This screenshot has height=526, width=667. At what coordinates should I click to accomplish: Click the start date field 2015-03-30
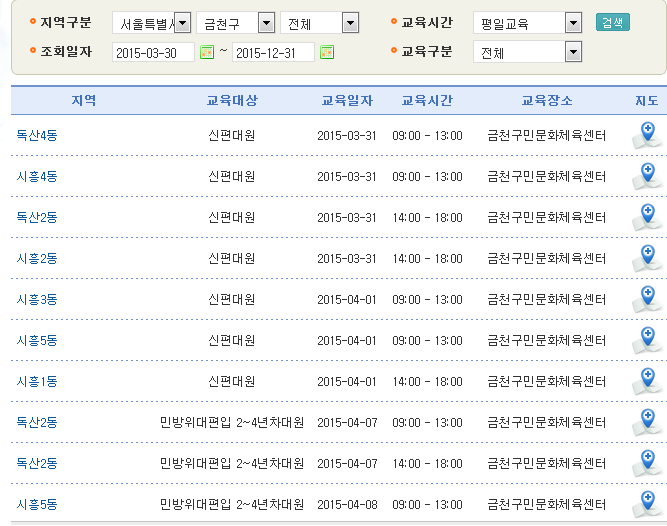point(153,53)
